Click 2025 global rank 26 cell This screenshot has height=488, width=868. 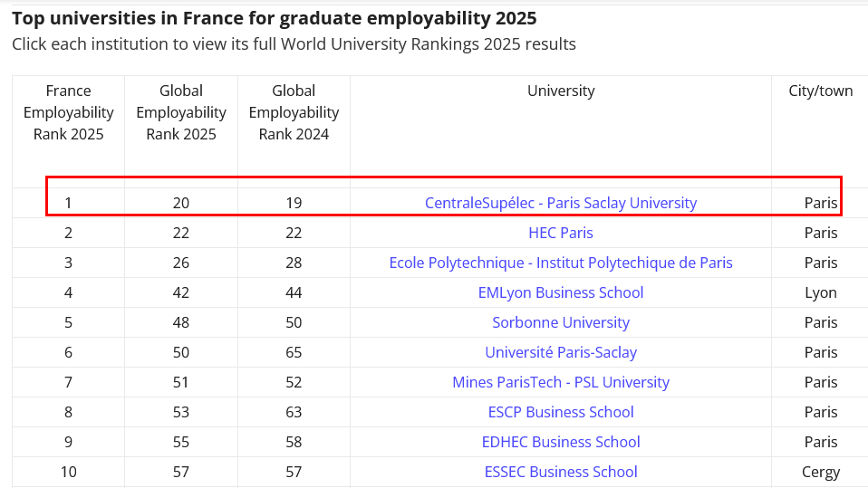click(x=181, y=263)
